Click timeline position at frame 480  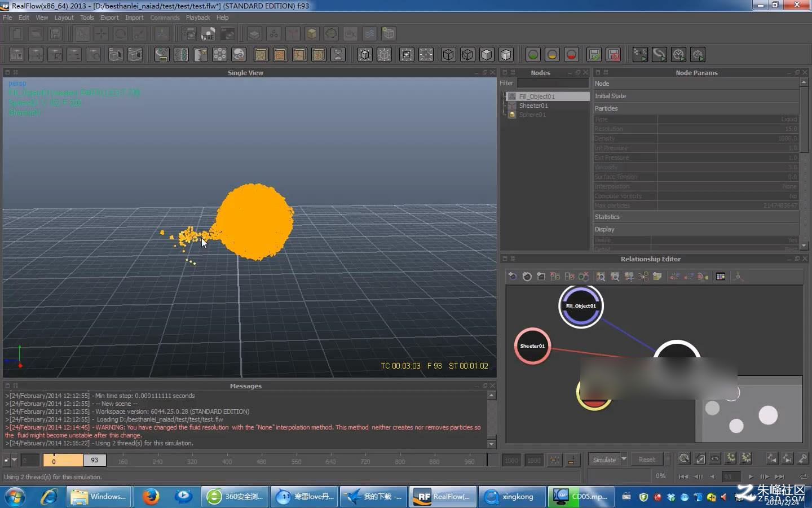coord(261,462)
